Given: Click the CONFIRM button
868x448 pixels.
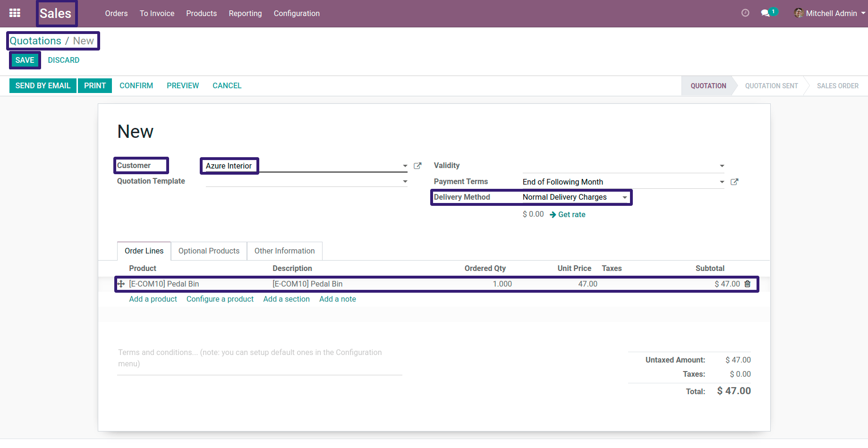Looking at the screenshot, I should pos(136,85).
